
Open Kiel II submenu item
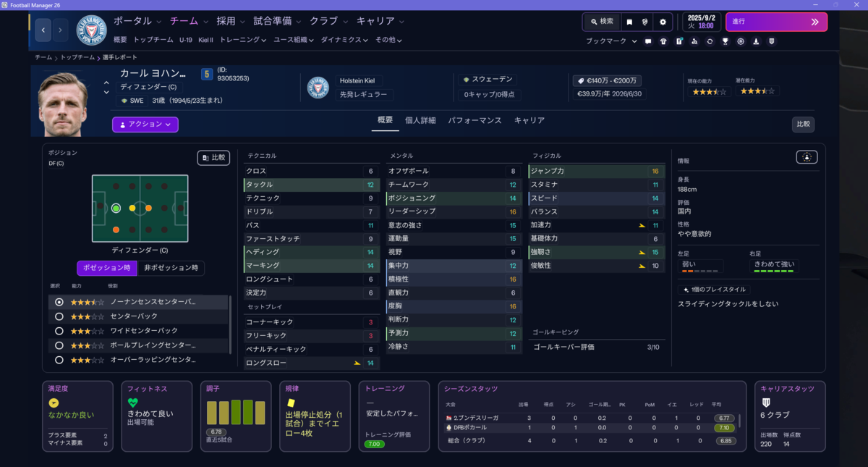click(206, 40)
